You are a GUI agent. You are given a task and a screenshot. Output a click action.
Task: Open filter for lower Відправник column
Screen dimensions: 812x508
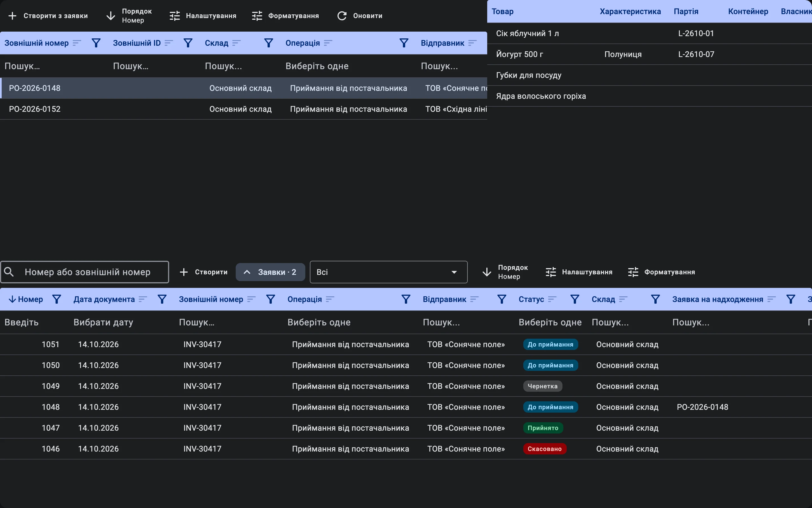(502, 299)
